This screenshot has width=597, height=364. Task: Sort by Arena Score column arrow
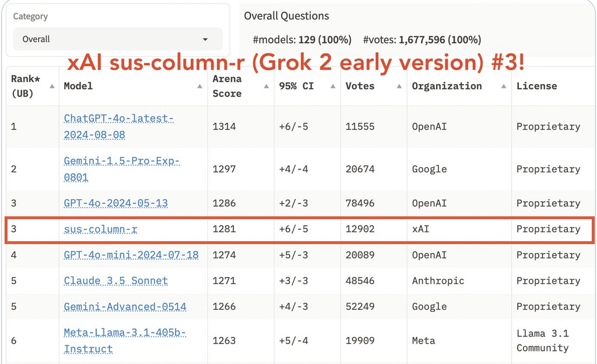click(x=266, y=86)
